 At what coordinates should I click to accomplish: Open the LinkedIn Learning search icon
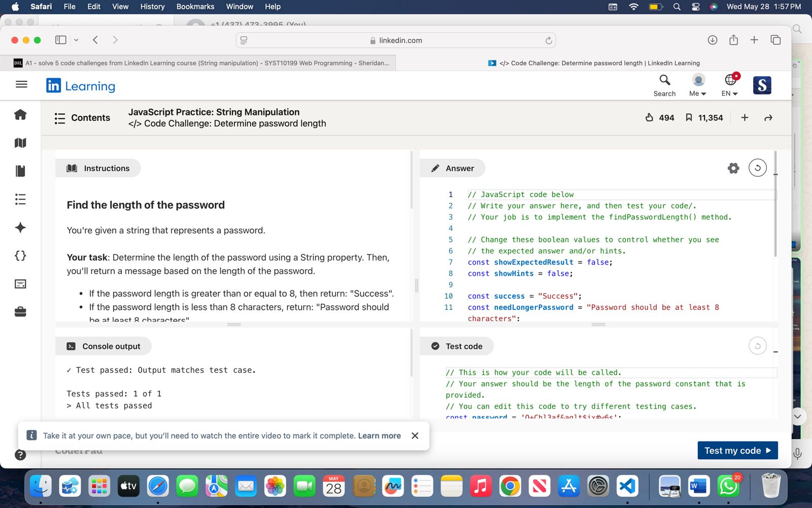(664, 80)
